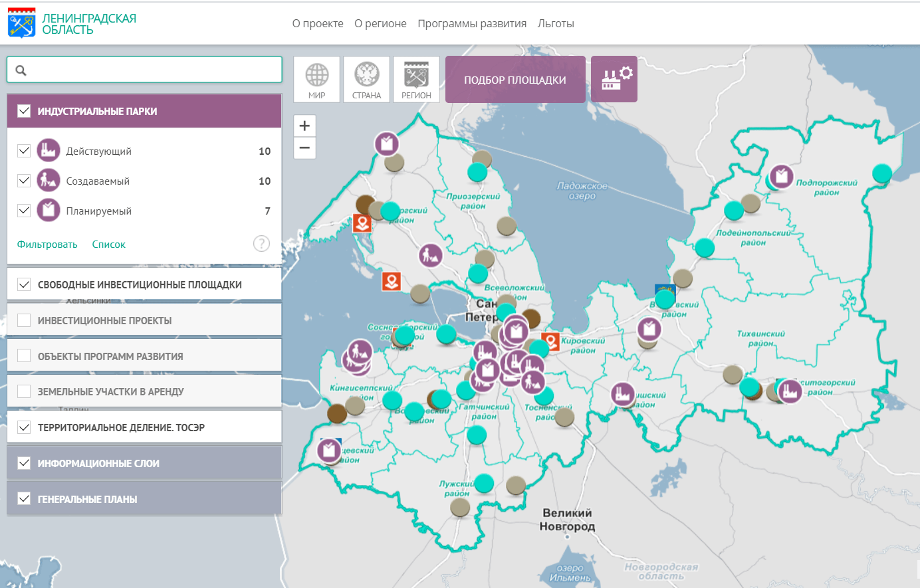Viewport: 920px width, 588px height.
Task: Click the Ленинградская область coat of arms logo
Action: coord(21,23)
